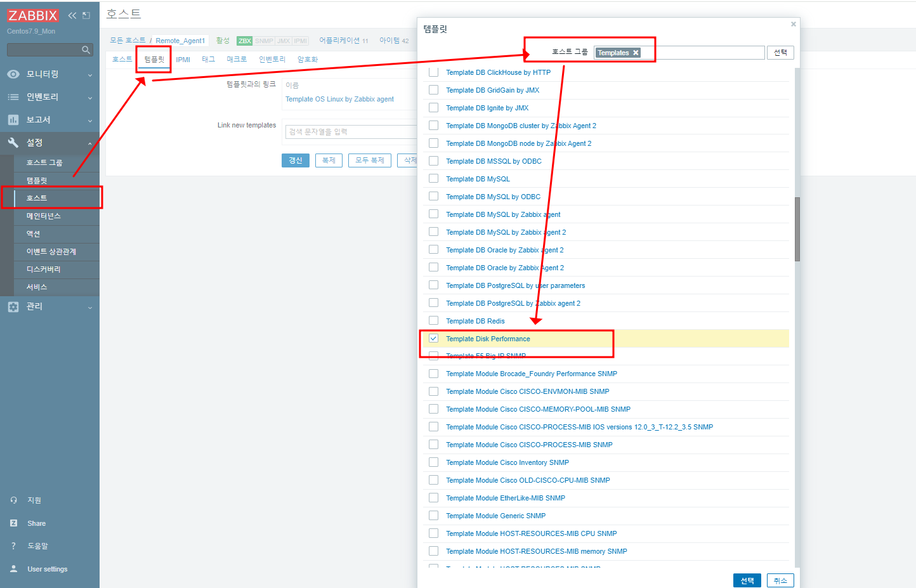Image resolution: width=916 pixels, height=588 pixels.
Task: Open the 모든 호스트 breadcrumb link
Action: 128,40
